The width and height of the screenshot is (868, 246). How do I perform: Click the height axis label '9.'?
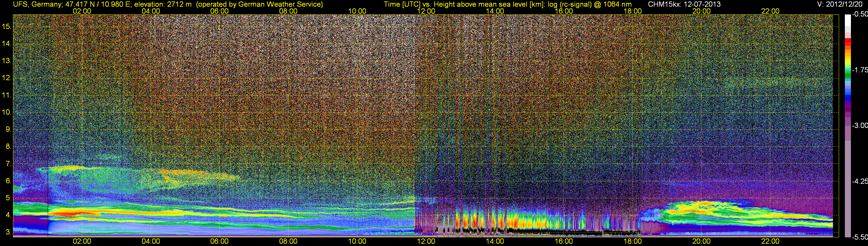tap(9, 129)
